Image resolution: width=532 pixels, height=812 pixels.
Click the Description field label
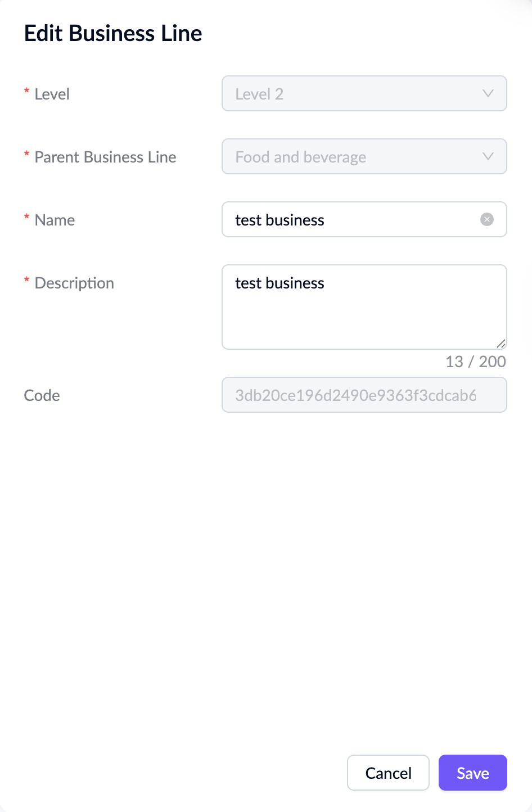[74, 283]
